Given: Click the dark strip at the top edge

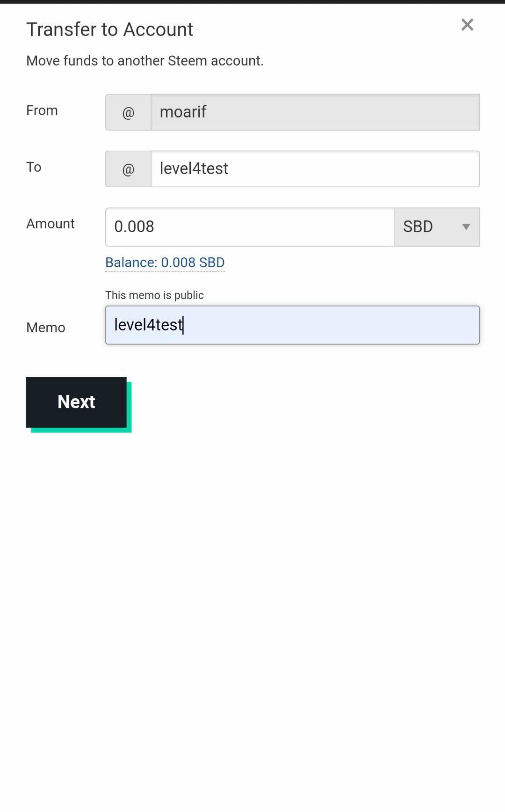Looking at the screenshot, I should tap(252, 2).
